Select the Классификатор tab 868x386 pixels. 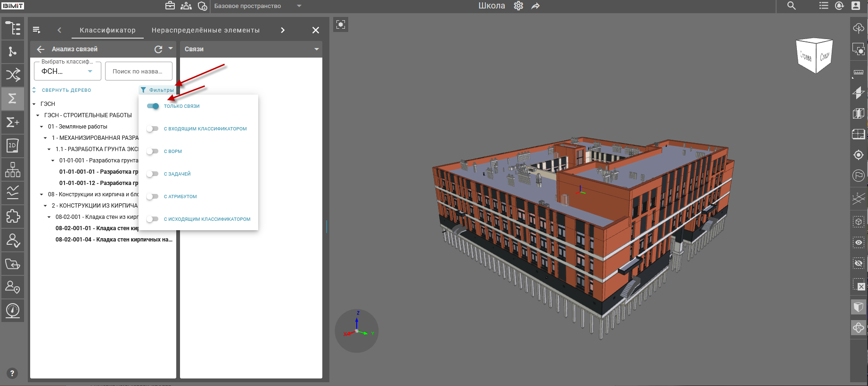107,30
